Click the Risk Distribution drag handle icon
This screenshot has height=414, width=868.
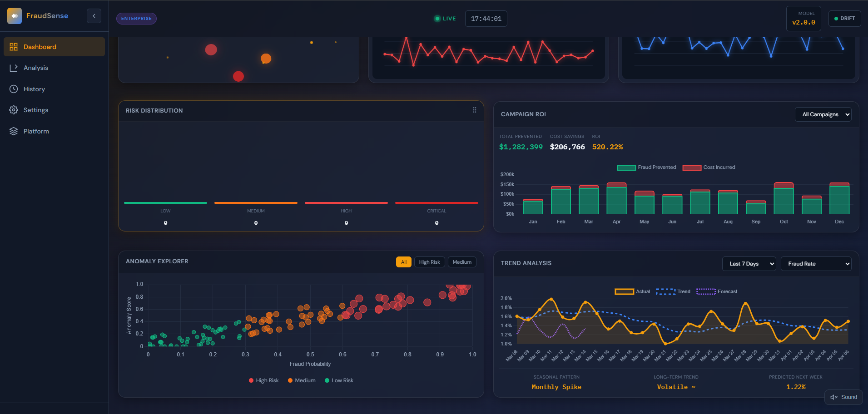point(475,110)
